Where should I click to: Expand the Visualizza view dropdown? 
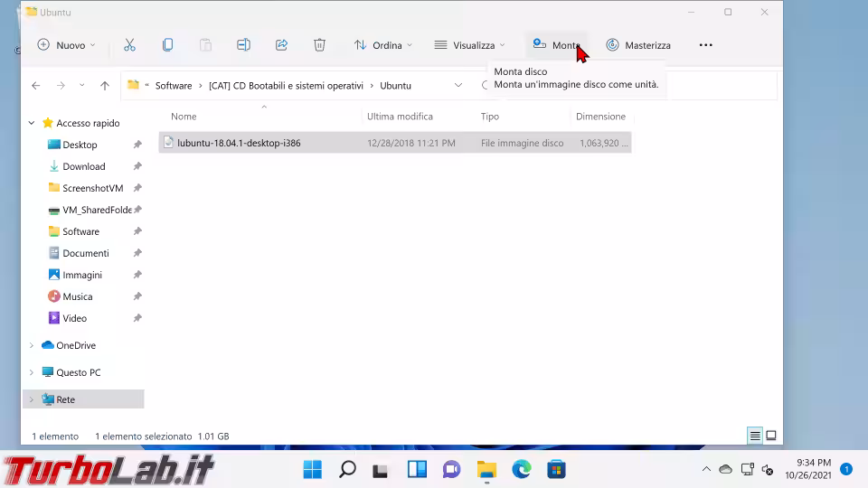point(469,45)
